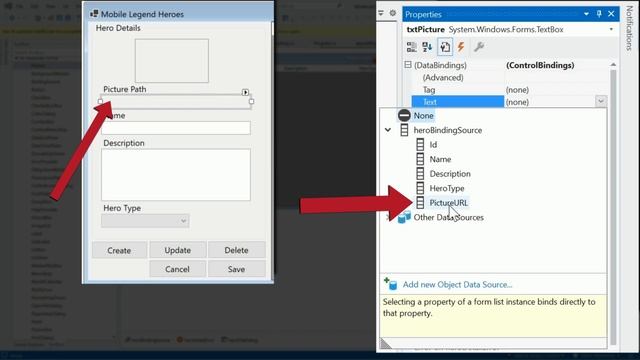Select the Picture Path label
This screenshot has height=360, width=640.
coord(124,89)
